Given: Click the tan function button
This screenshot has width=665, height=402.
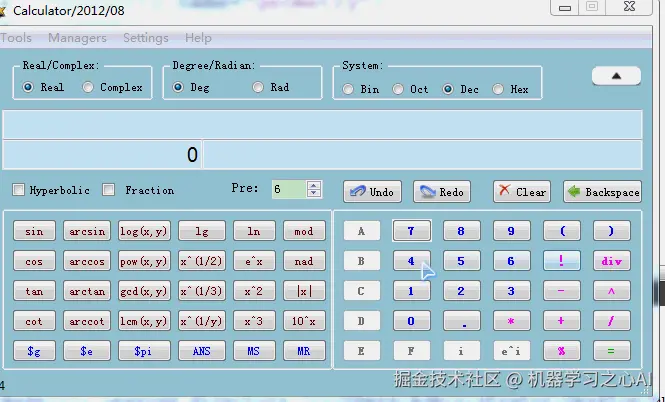Looking at the screenshot, I should tap(34, 291).
